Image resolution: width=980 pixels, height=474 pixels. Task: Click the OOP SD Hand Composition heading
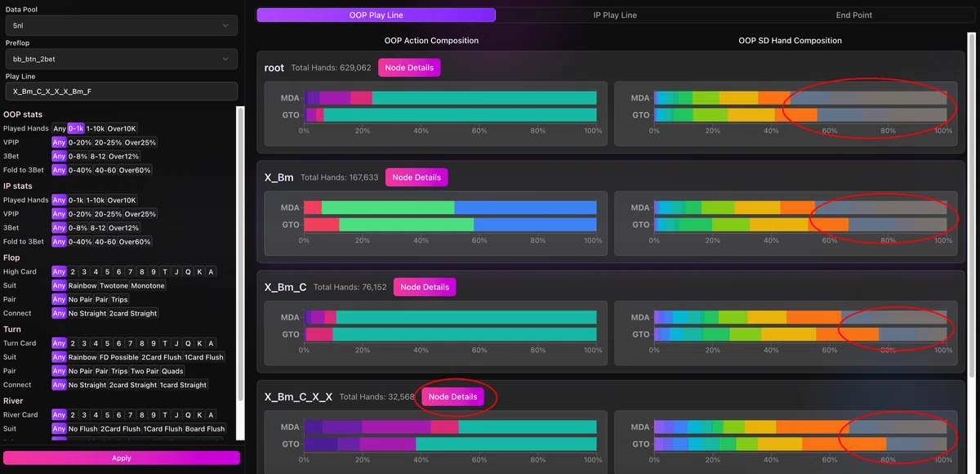[790, 40]
